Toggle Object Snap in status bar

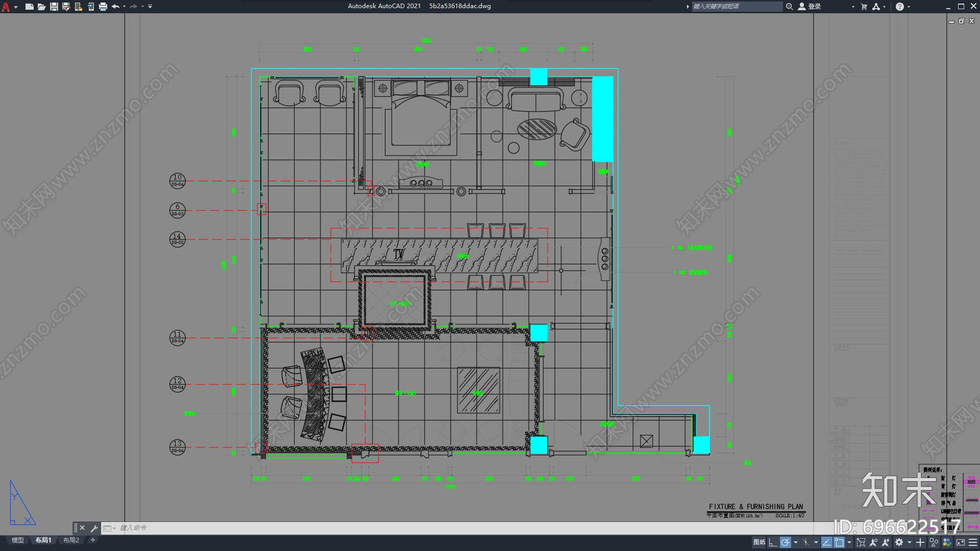(839, 542)
